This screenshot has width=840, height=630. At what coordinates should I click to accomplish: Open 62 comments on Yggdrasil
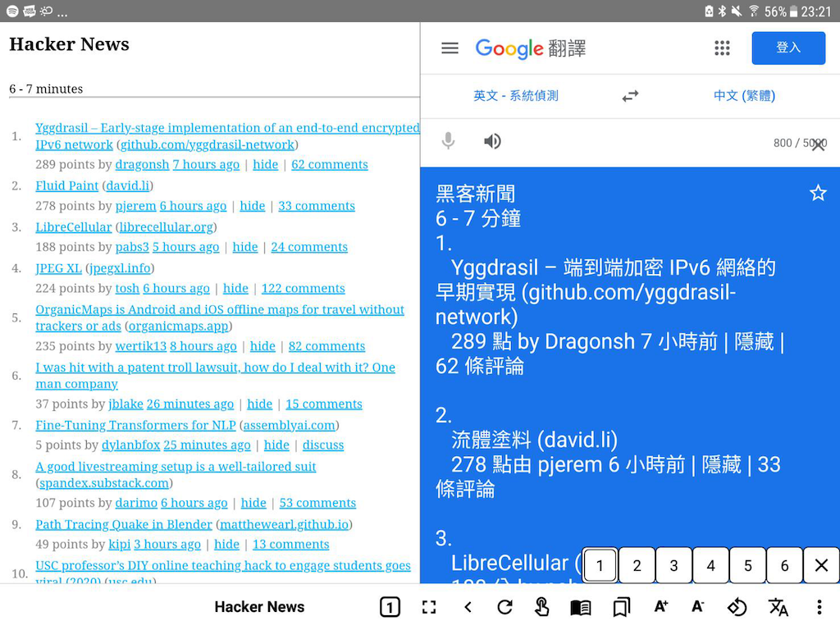pos(330,164)
